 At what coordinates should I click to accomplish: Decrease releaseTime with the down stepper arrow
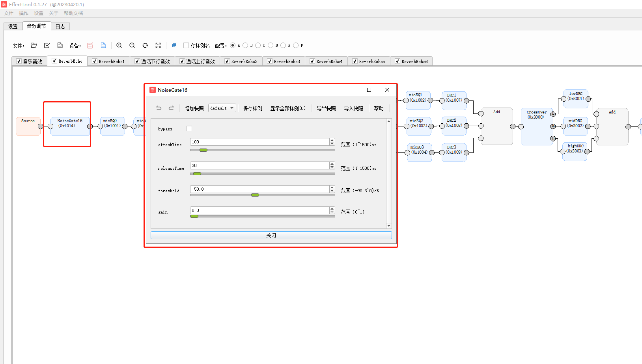click(332, 167)
